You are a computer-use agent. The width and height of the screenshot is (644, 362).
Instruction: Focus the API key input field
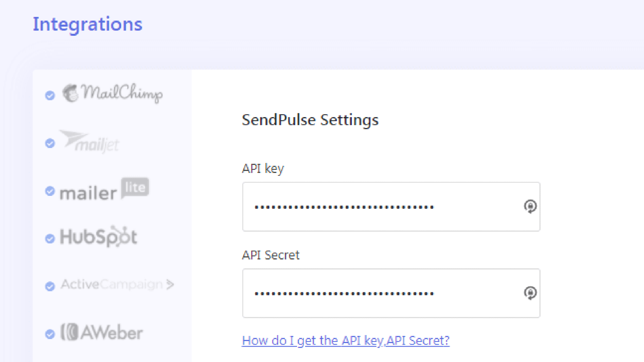coord(382,207)
